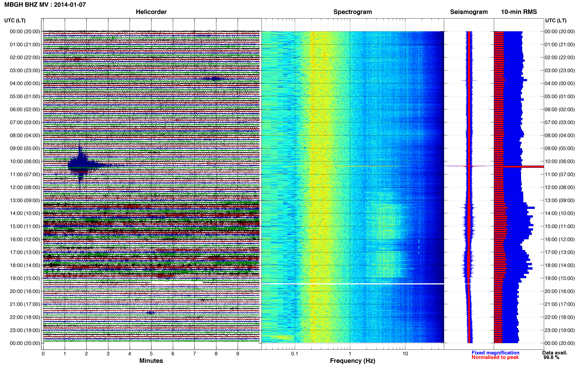Click minute tick '5' on helicorder axis
This screenshot has width=588, height=368.
(151, 354)
